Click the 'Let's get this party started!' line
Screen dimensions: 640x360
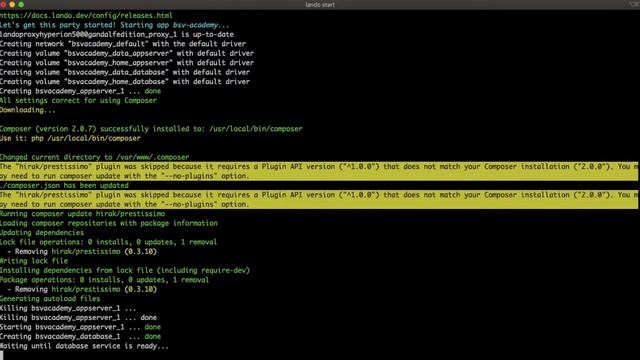click(x=114, y=25)
